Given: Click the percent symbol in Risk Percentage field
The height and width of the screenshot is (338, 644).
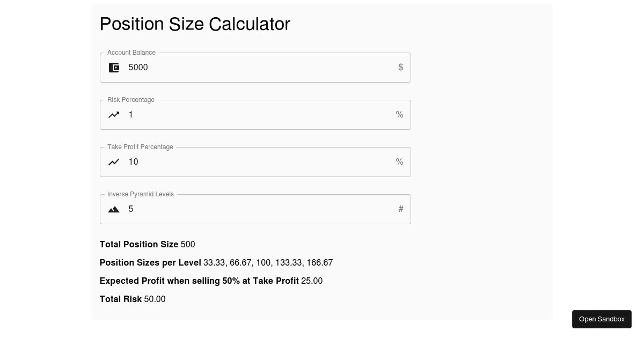Looking at the screenshot, I should point(399,115).
